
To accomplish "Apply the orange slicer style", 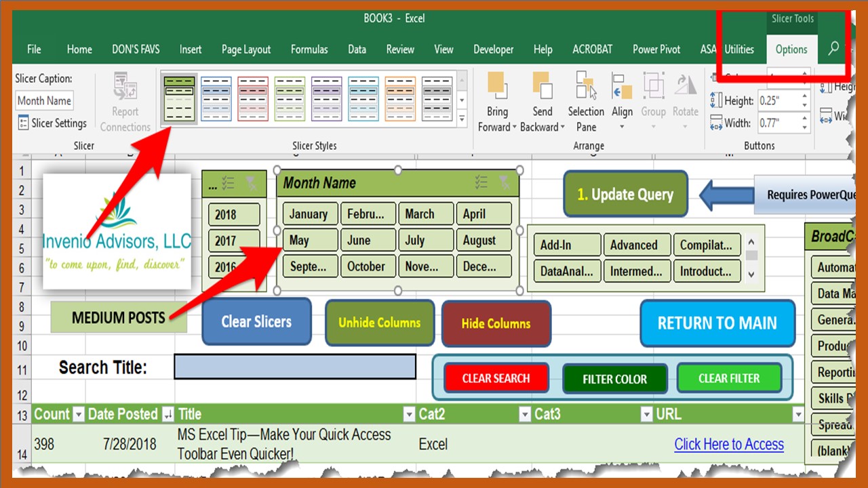I will [400, 99].
